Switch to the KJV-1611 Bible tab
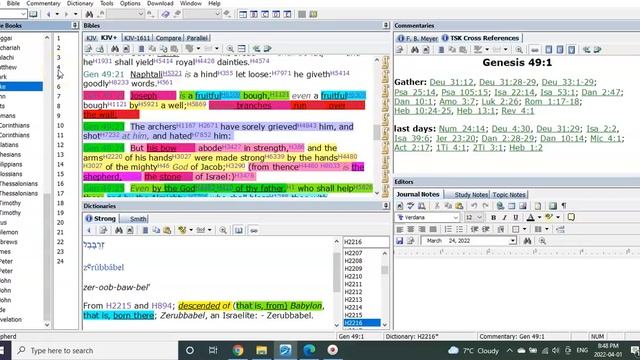The height and width of the screenshot is (360, 640). click(137, 38)
